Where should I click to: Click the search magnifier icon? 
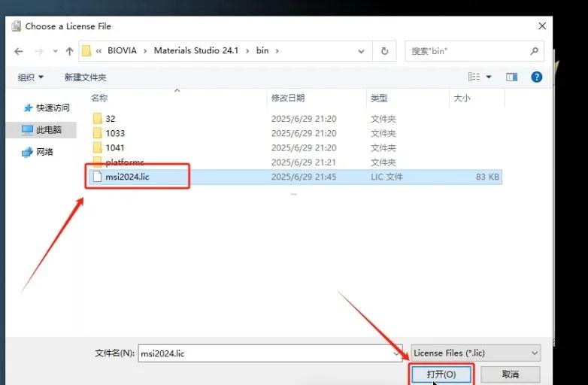click(535, 51)
